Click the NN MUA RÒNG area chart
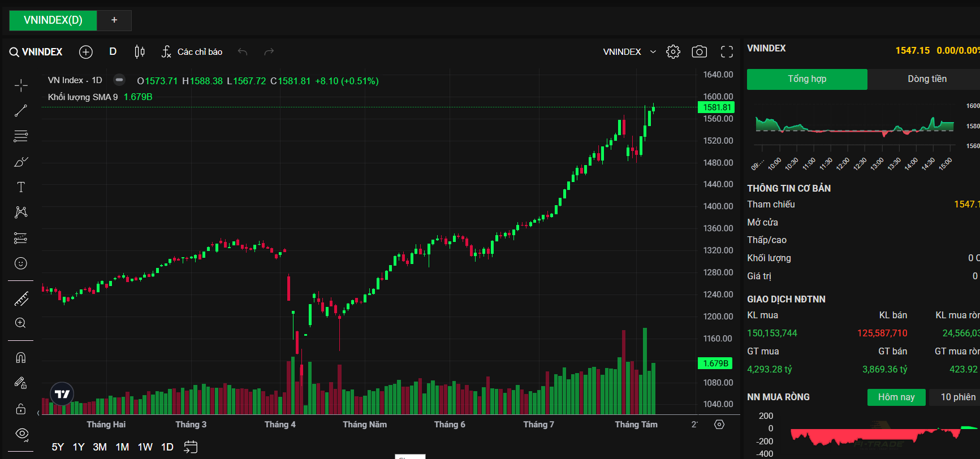 point(884,435)
